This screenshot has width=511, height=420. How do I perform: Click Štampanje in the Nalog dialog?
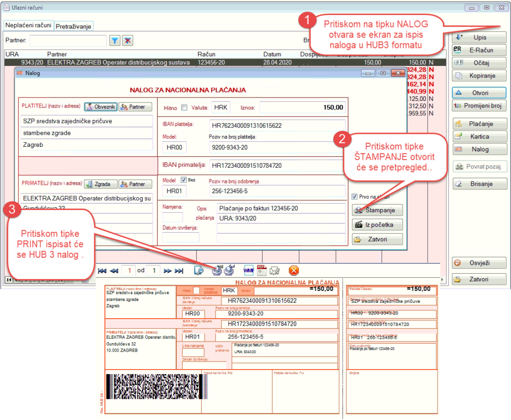click(377, 210)
